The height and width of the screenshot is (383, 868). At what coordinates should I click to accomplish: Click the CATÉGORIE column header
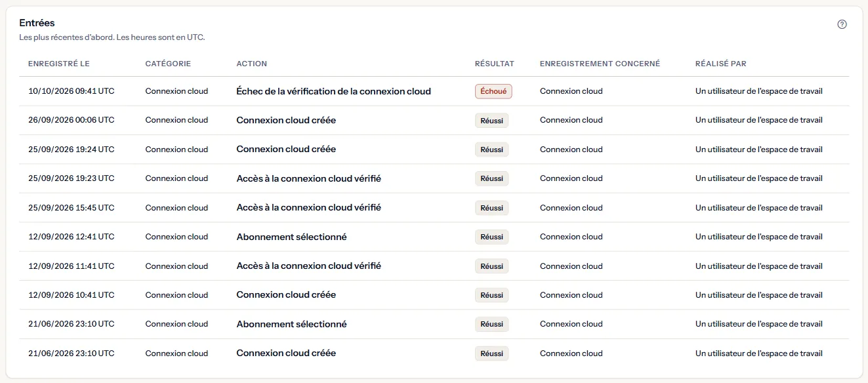coord(168,64)
